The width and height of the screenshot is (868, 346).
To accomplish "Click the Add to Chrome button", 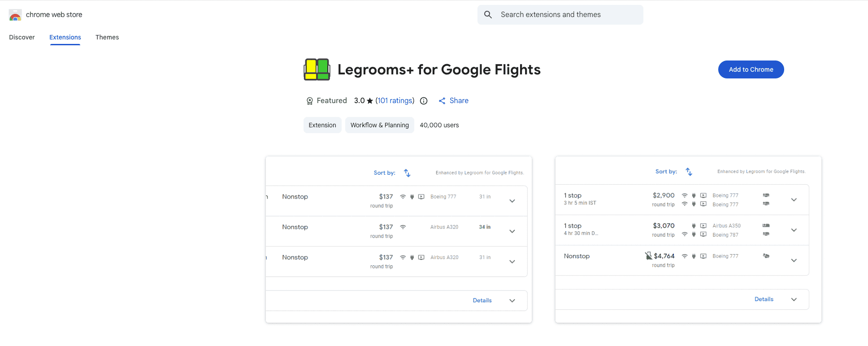I will (751, 69).
